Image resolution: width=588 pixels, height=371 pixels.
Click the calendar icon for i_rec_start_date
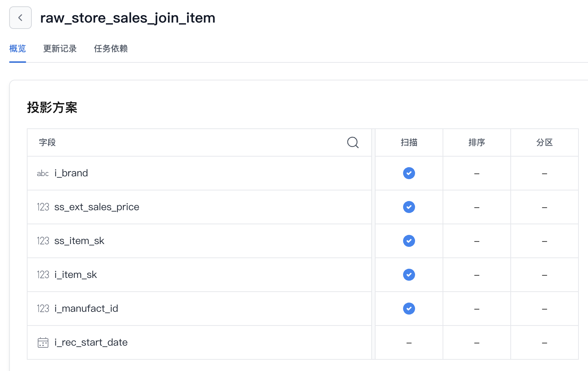43,342
